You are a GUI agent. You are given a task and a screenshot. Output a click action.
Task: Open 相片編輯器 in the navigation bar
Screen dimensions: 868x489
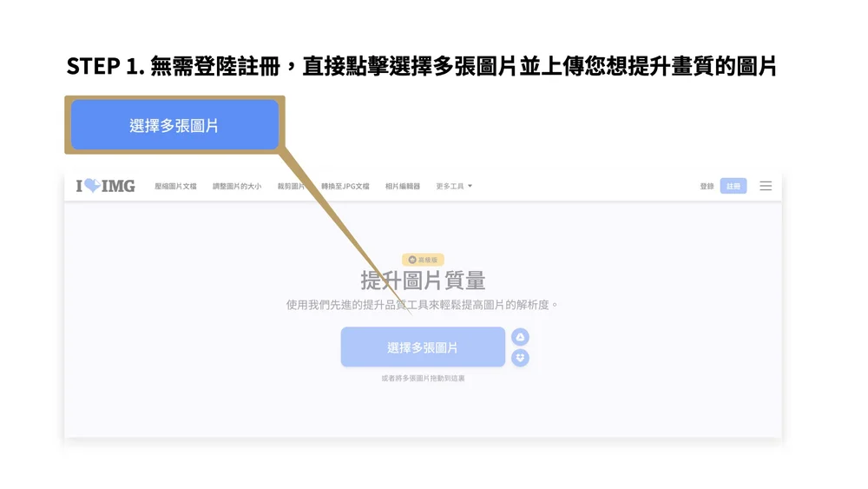(x=403, y=186)
